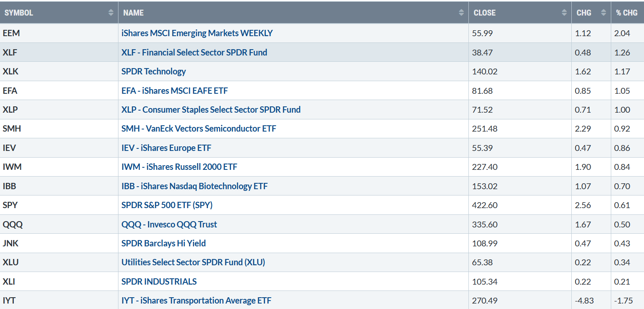The image size is (644, 309).
Task: Open the SPDR INDUSTRIALS link
Action: click(159, 282)
